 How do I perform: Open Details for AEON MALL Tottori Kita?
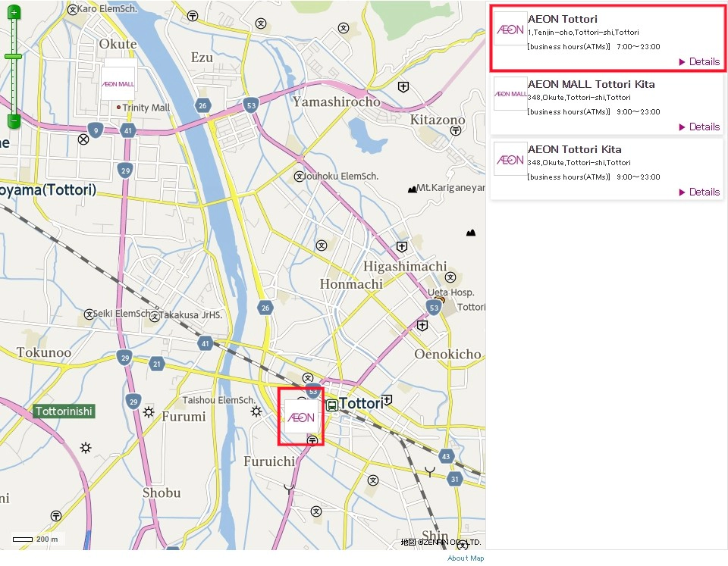(699, 127)
